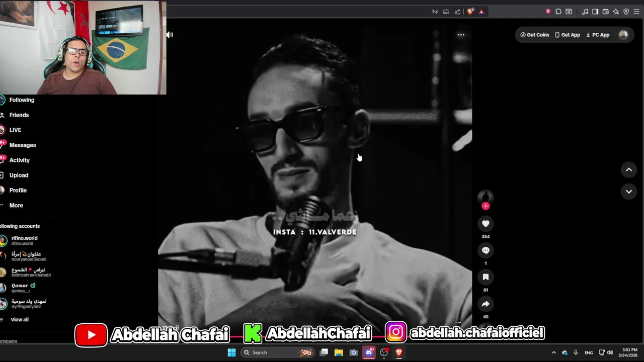Open the comments bubble icon

(x=486, y=250)
